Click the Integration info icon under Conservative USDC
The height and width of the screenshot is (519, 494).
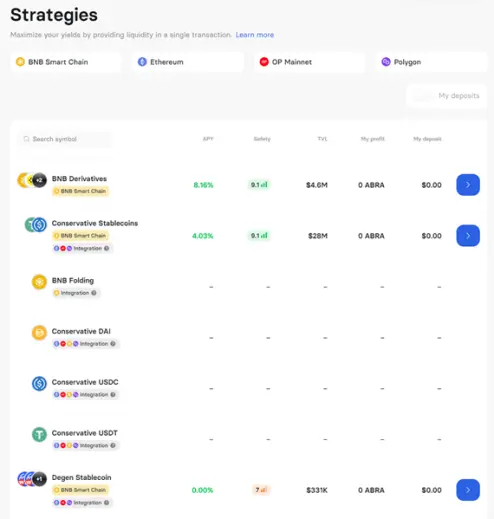click(113, 395)
